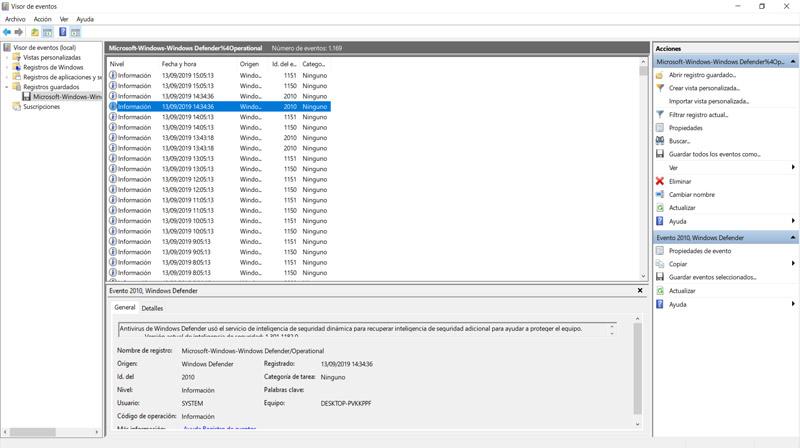Image resolution: width=800 pixels, height=448 pixels.
Task: Click the 'DESKTOP-PVKKPPF' equipo value
Action: [x=346, y=403]
